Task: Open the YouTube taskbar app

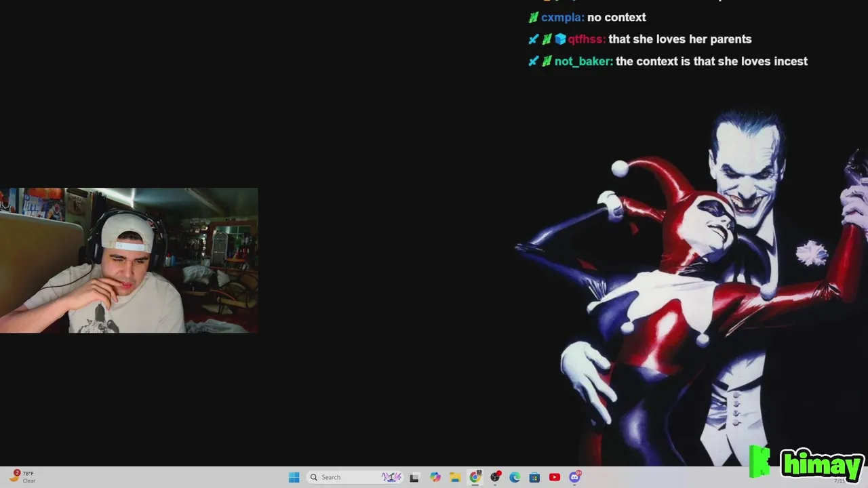Action: point(555,477)
